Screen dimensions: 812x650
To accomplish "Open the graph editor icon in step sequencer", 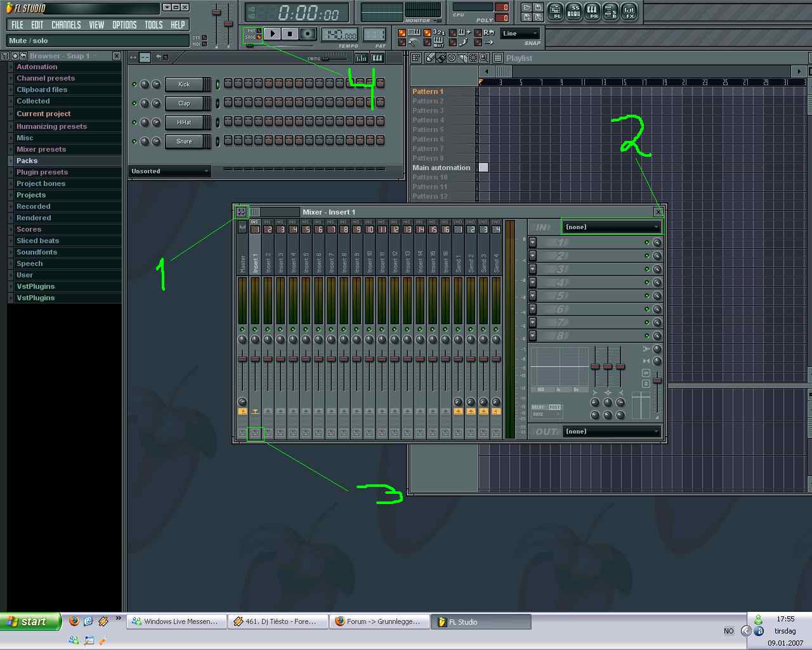I will tap(361, 58).
